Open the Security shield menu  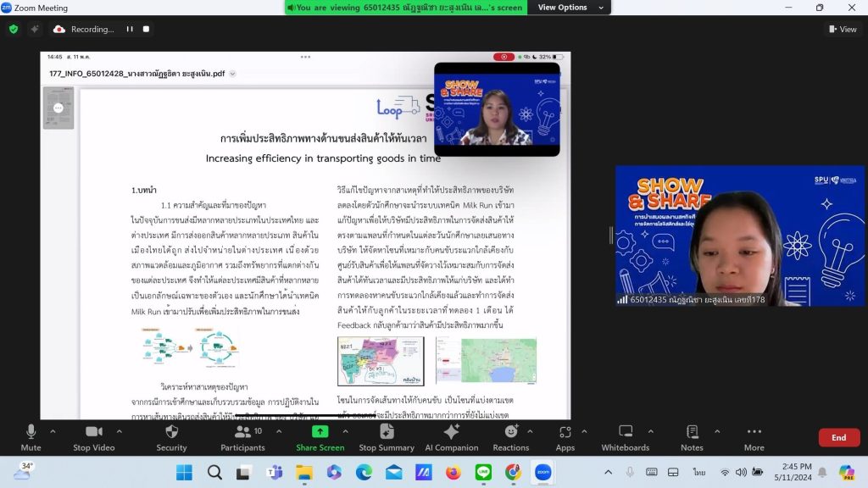(x=171, y=437)
